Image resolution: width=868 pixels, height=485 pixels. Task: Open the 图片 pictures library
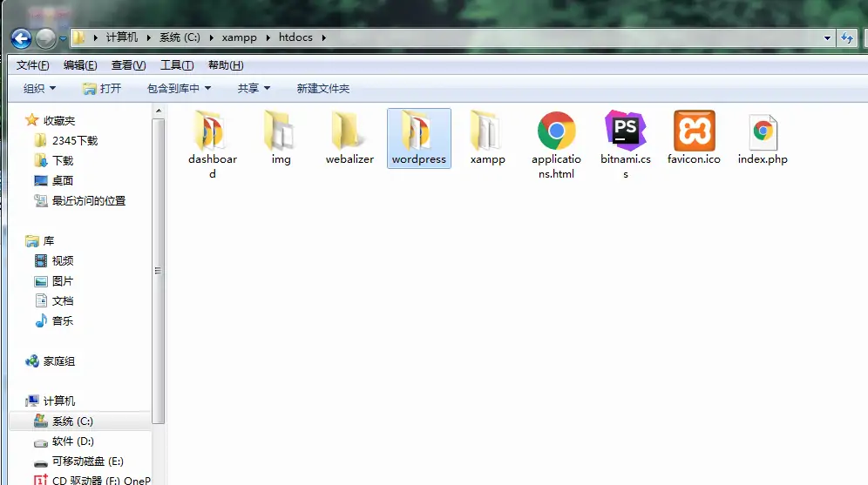(54, 281)
